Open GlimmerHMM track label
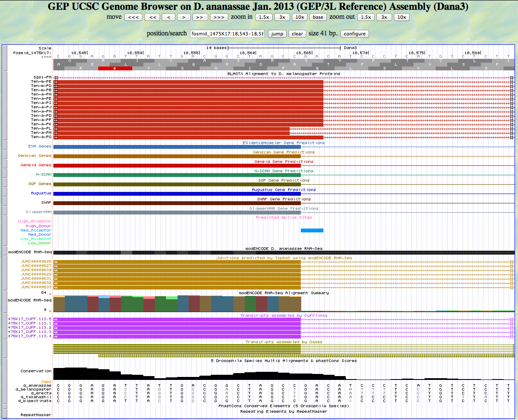The width and height of the screenshot is (518, 420). (38, 212)
